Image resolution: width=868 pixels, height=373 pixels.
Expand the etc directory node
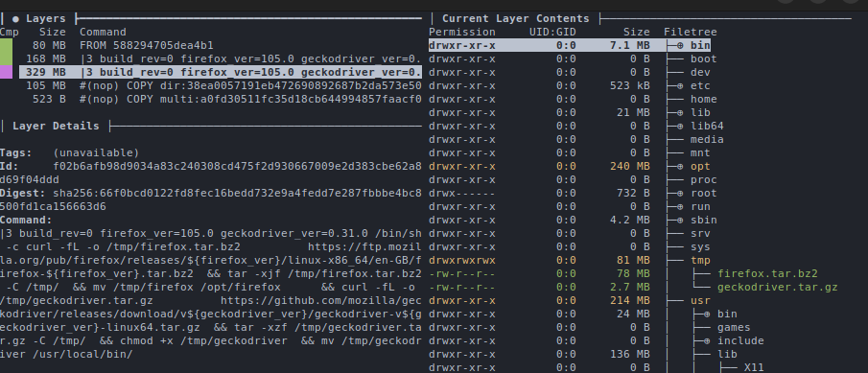[680, 85]
